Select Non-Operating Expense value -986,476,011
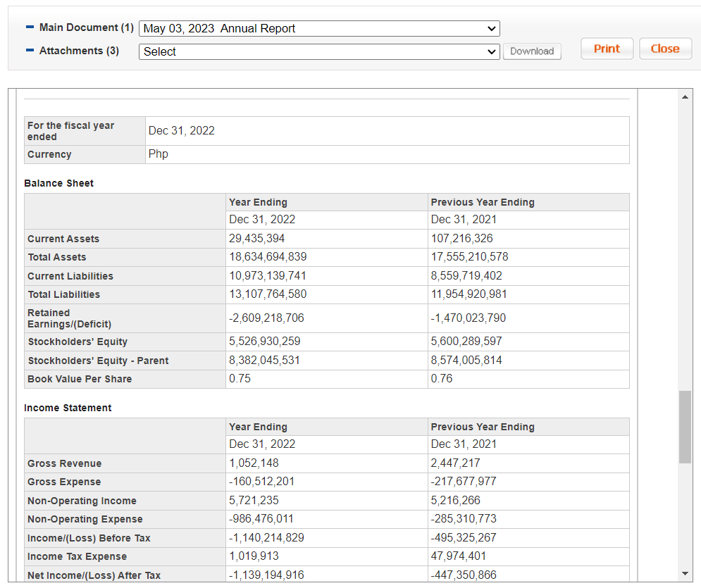This screenshot has width=701, height=588. point(261,519)
